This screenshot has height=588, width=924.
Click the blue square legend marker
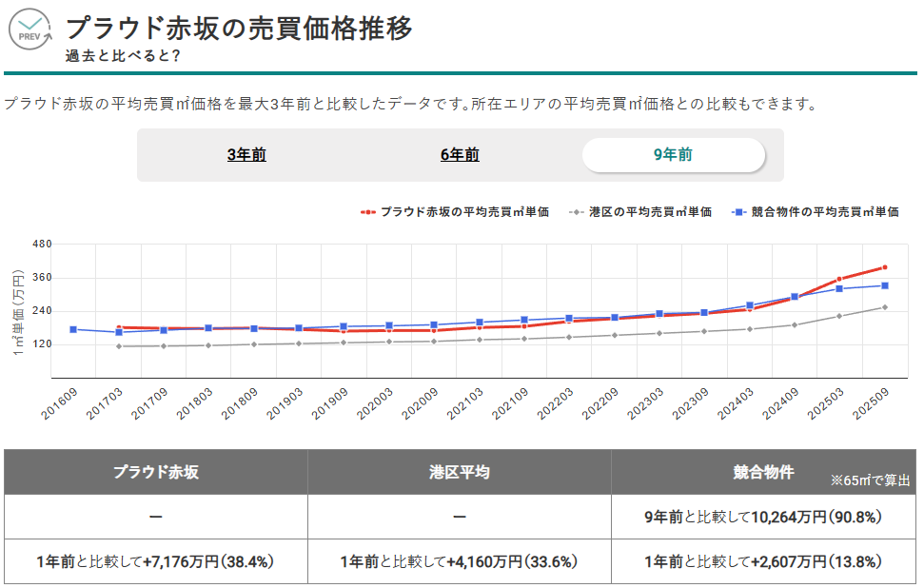(x=739, y=212)
